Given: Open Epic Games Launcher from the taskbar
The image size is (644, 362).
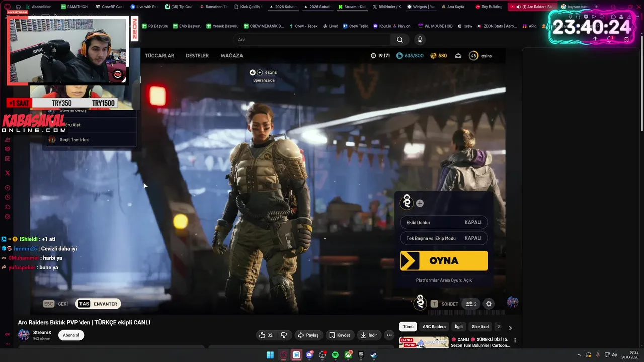Looking at the screenshot, I should tap(361, 355).
